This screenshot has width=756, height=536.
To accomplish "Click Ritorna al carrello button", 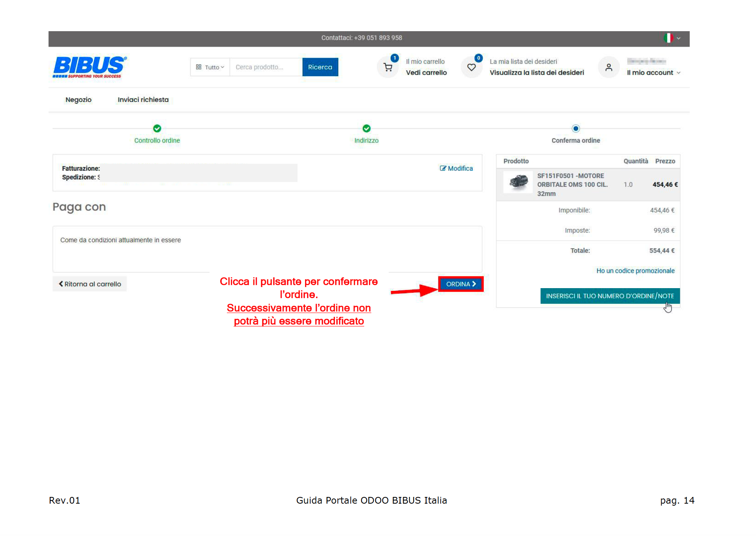I will click(x=90, y=284).
